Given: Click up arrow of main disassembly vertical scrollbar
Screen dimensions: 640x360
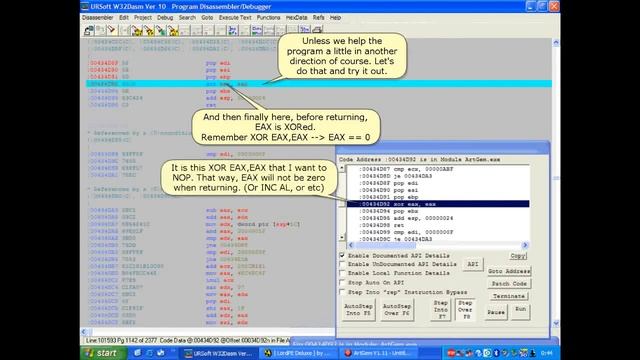Looking at the screenshot, I should pyautogui.click(x=556, y=42).
